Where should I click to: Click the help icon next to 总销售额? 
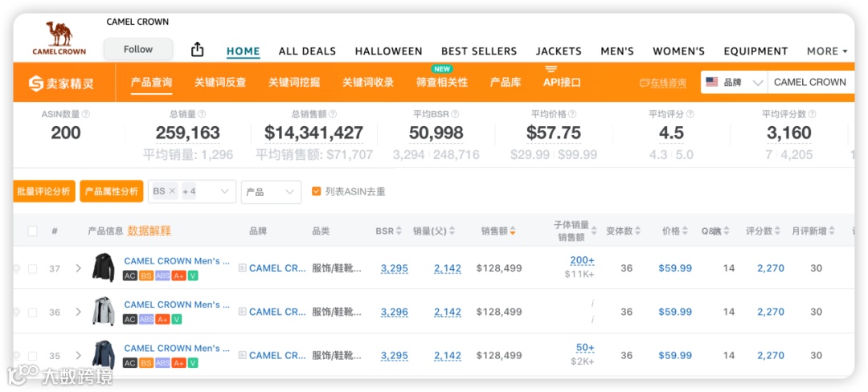333,114
